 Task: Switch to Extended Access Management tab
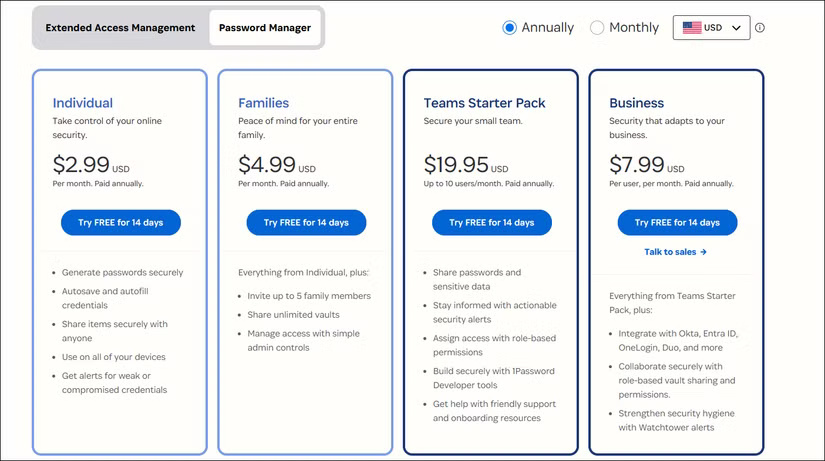(x=120, y=28)
